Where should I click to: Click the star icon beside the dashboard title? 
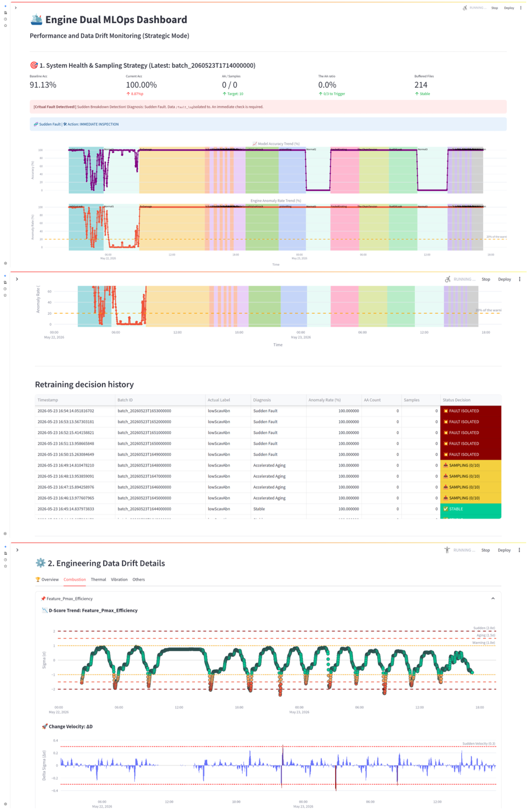click(5, 26)
